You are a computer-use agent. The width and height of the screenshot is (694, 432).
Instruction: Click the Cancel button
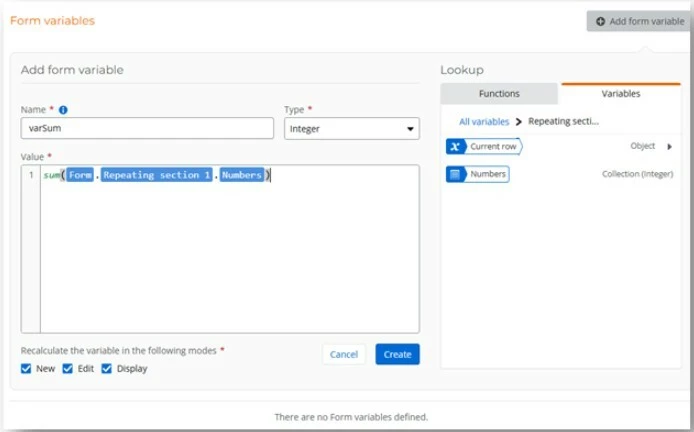tap(344, 354)
